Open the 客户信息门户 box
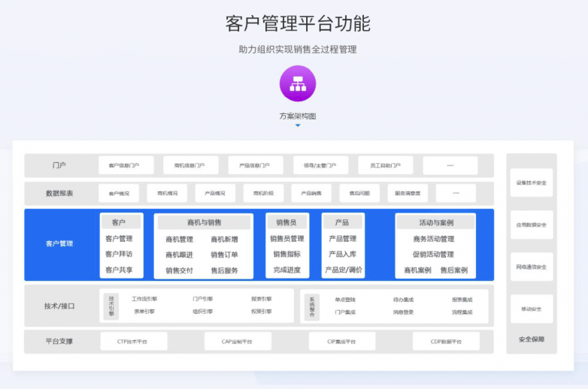Screen dimensions: 588x389 point(126,165)
